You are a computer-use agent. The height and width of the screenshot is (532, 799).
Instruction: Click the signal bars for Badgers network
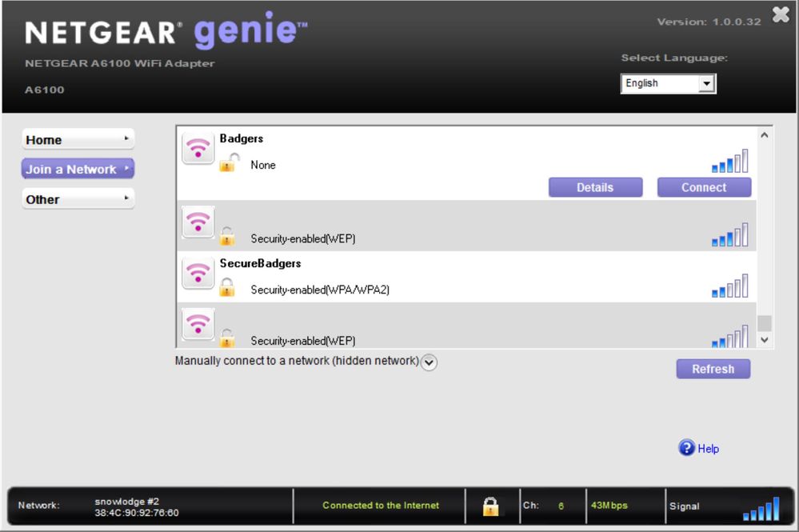[x=729, y=161]
